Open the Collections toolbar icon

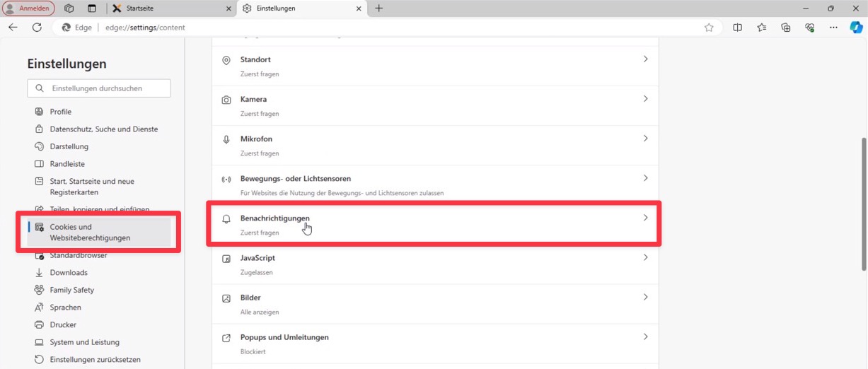click(x=785, y=28)
